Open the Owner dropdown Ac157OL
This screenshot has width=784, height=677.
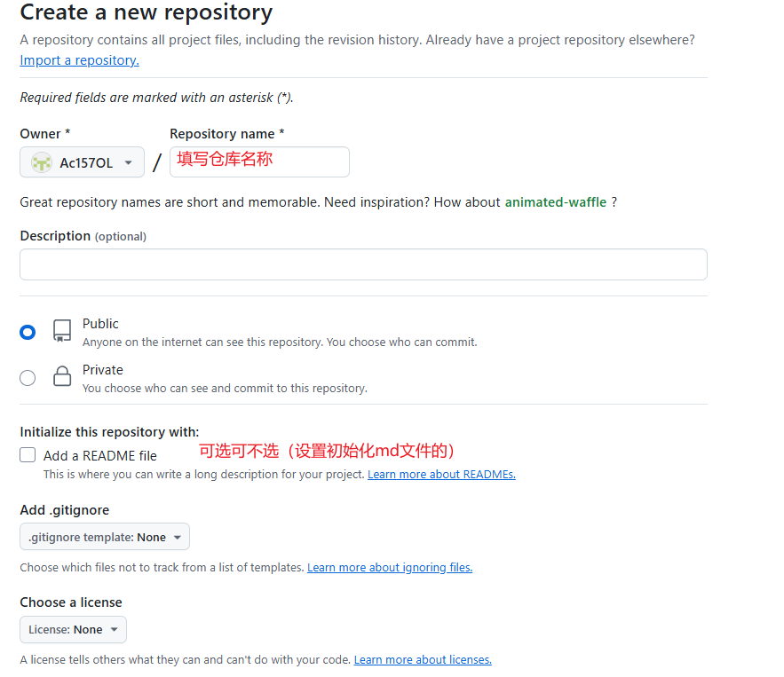click(x=82, y=162)
